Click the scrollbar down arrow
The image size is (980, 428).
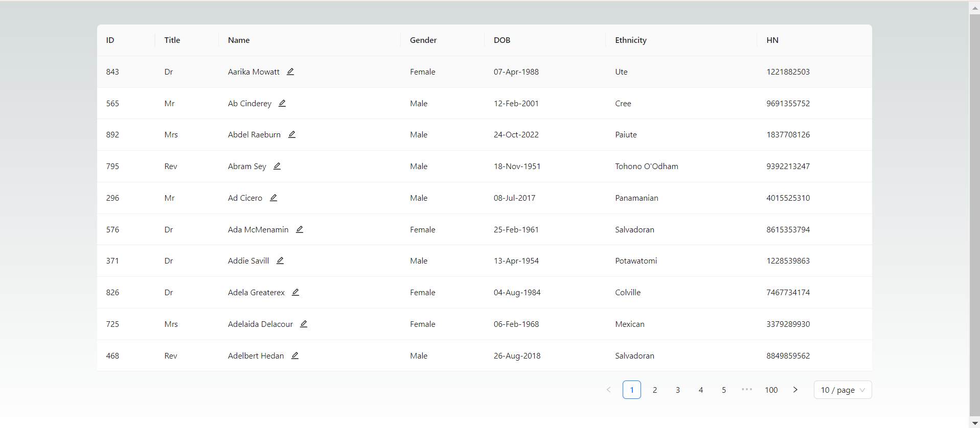pyautogui.click(x=974, y=423)
